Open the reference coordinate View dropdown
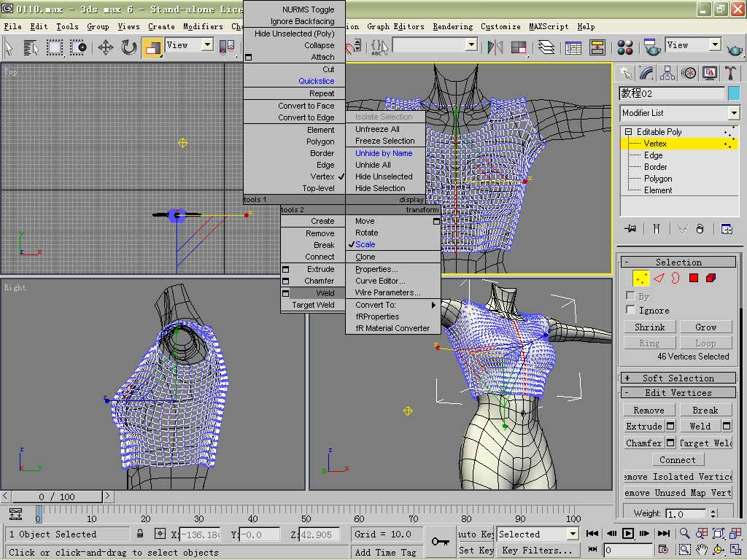 (x=206, y=45)
